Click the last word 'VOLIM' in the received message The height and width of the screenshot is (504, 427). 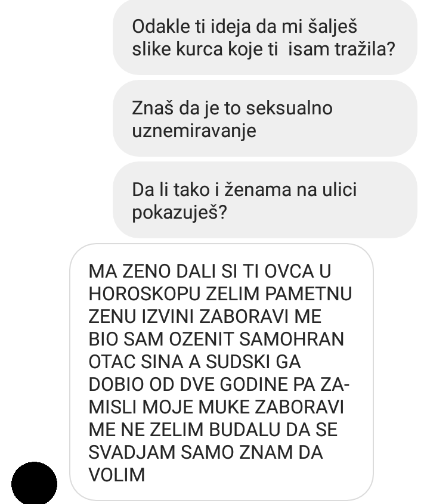[x=117, y=475]
